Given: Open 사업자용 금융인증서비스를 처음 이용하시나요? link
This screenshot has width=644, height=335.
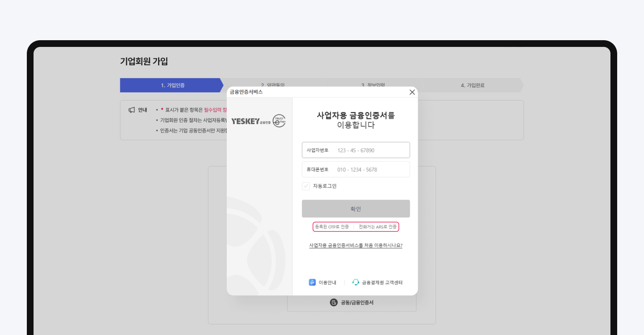Looking at the screenshot, I should [x=356, y=245].
